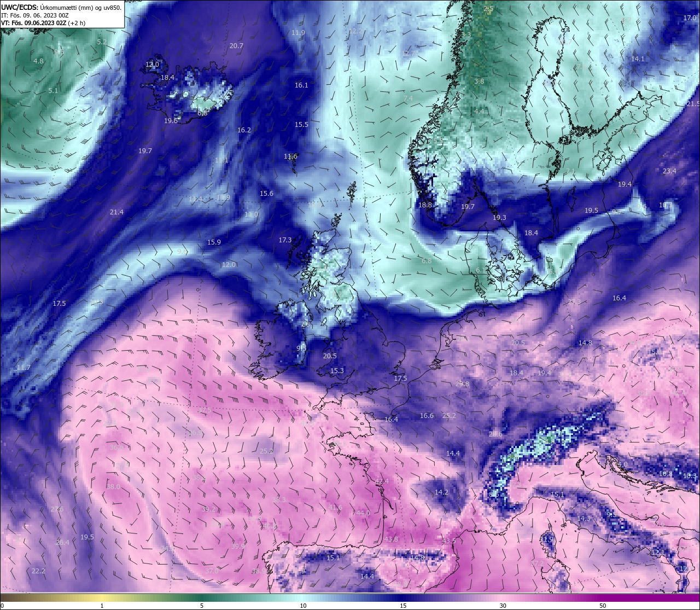Viewport: 700px width, 610px height.
Task: Click the '15' label on the colour scale
Action: [403, 606]
